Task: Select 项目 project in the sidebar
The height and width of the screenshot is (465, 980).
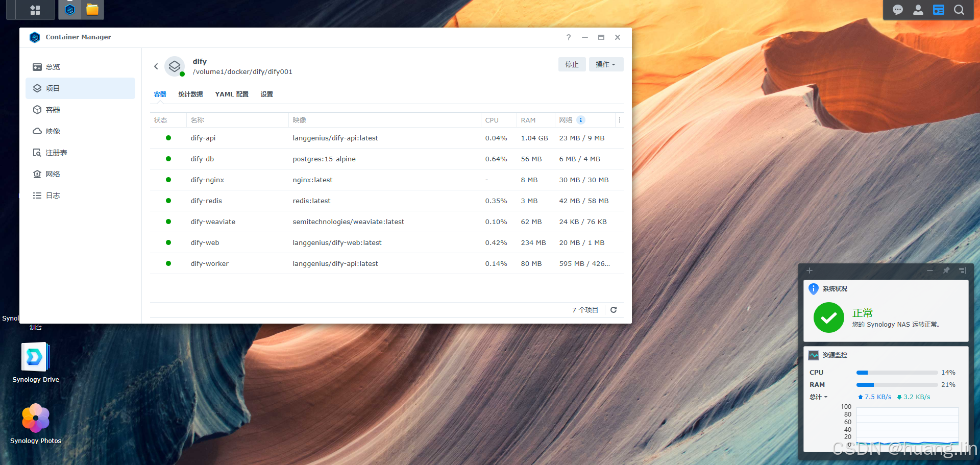Action: tap(80, 88)
